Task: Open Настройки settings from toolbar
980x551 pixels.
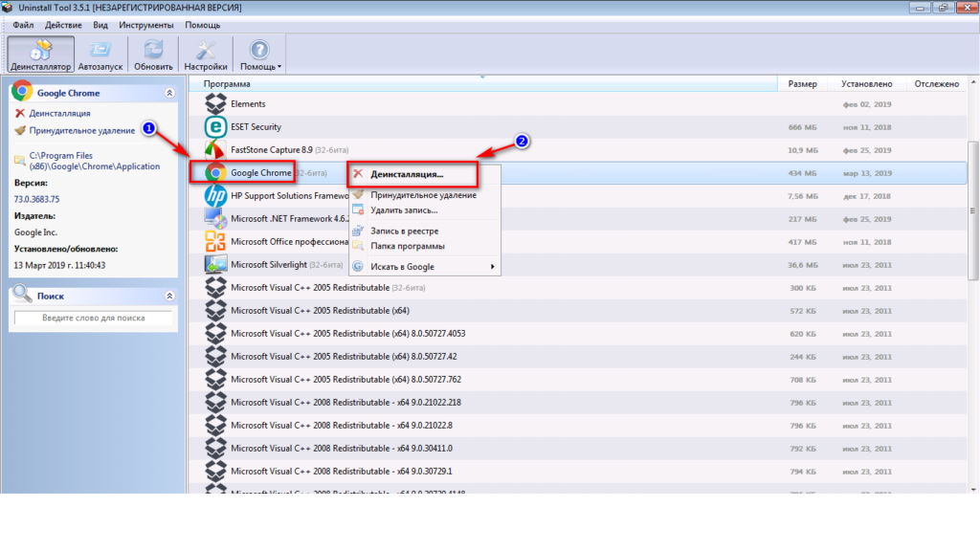Action: (x=206, y=55)
